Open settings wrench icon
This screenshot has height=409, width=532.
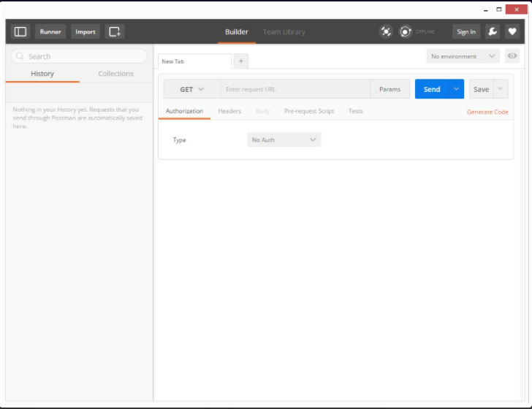click(493, 31)
